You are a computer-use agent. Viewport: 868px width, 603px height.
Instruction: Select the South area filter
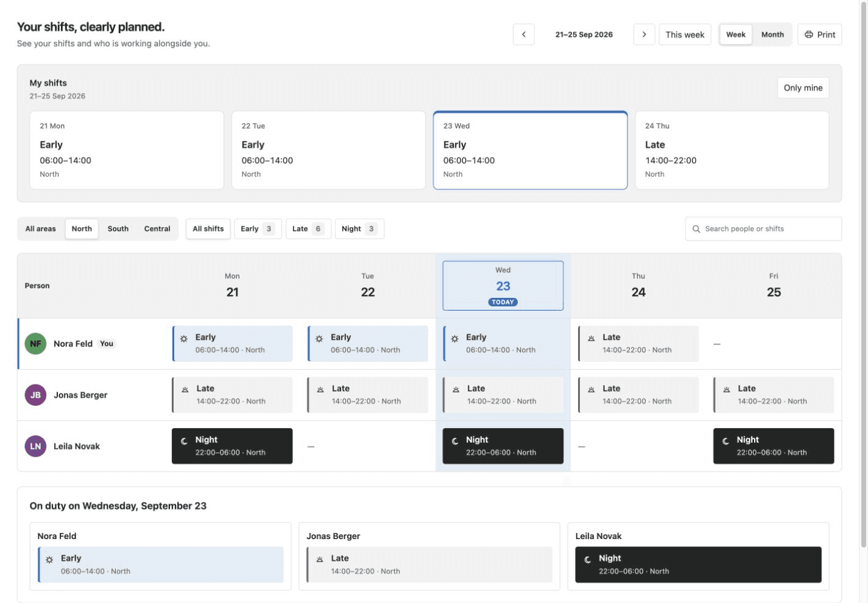click(x=118, y=229)
